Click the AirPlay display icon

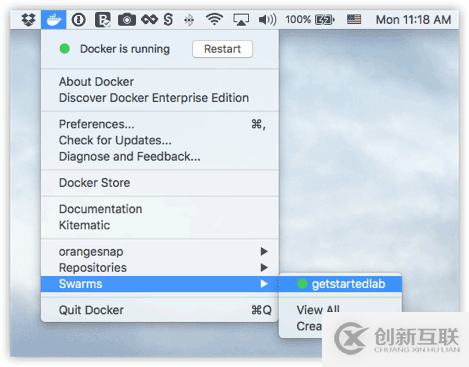[x=241, y=20]
